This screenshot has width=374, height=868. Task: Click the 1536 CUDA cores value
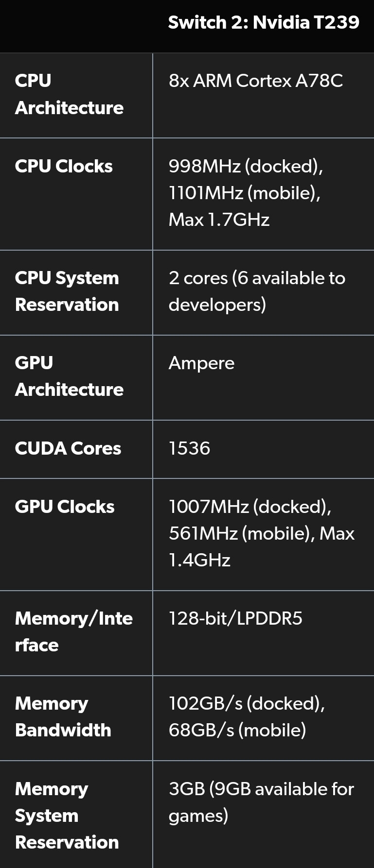pos(190,448)
